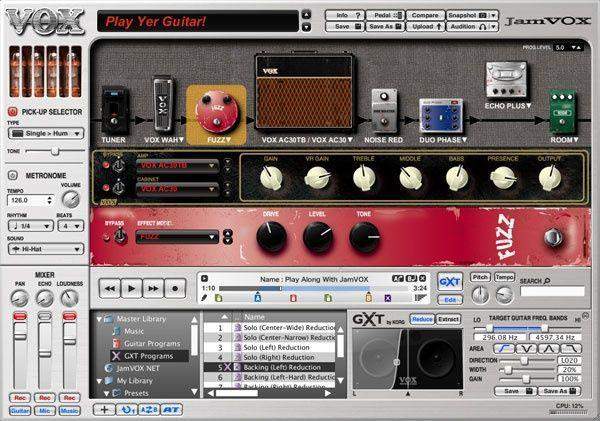Image resolution: width=600 pixels, height=421 pixels.
Task: Open the BEATS dropdown
Action: (x=70, y=226)
